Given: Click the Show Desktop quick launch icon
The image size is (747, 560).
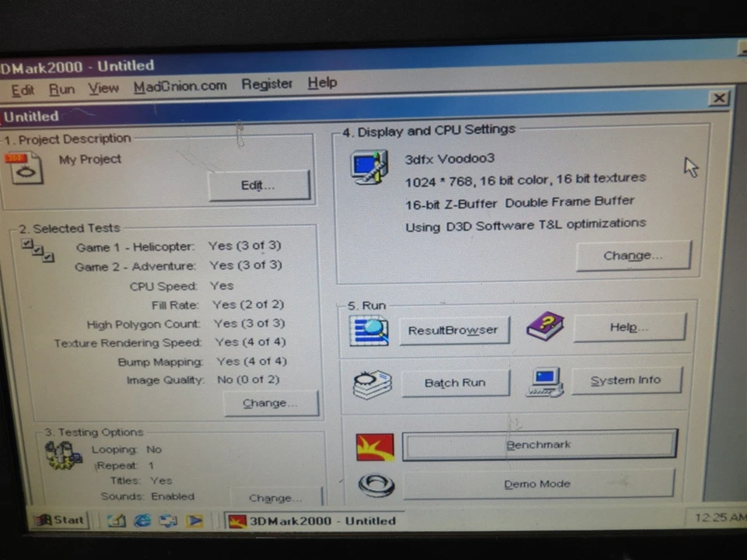Looking at the screenshot, I should click(x=116, y=520).
